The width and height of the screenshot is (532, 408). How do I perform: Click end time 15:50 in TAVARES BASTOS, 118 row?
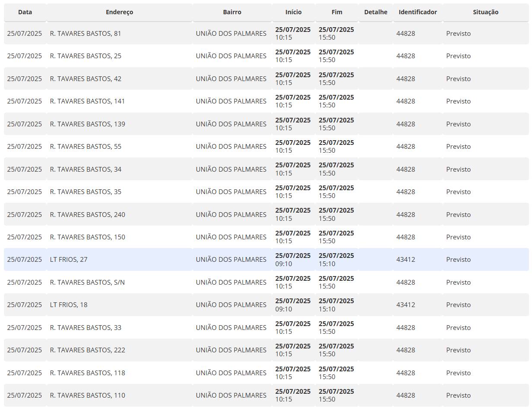click(327, 377)
